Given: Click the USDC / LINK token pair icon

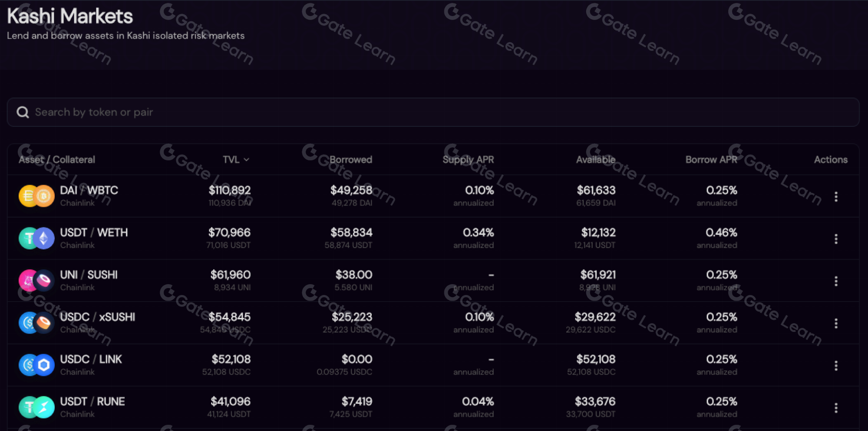Looking at the screenshot, I should (36, 365).
